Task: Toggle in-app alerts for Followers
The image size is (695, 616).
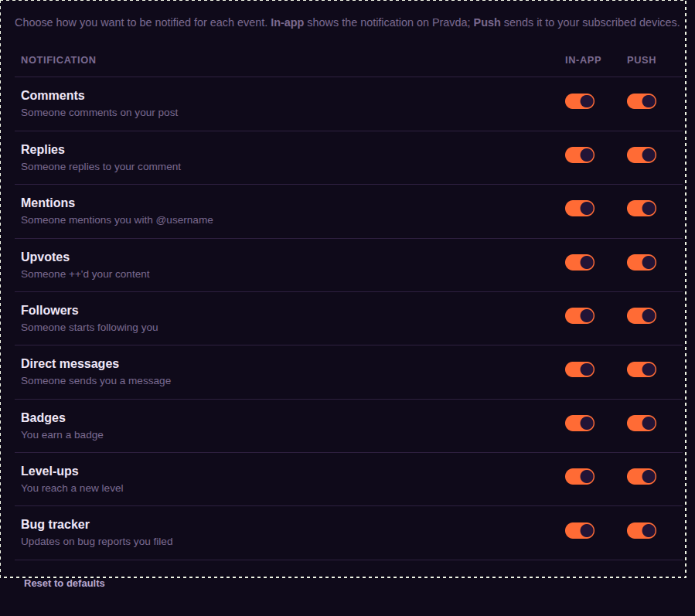Action: click(x=579, y=315)
